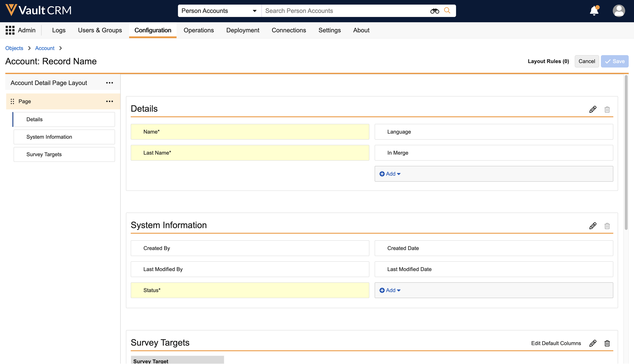
Task: Open the Users & Groups tab
Action: [x=100, y=30]
